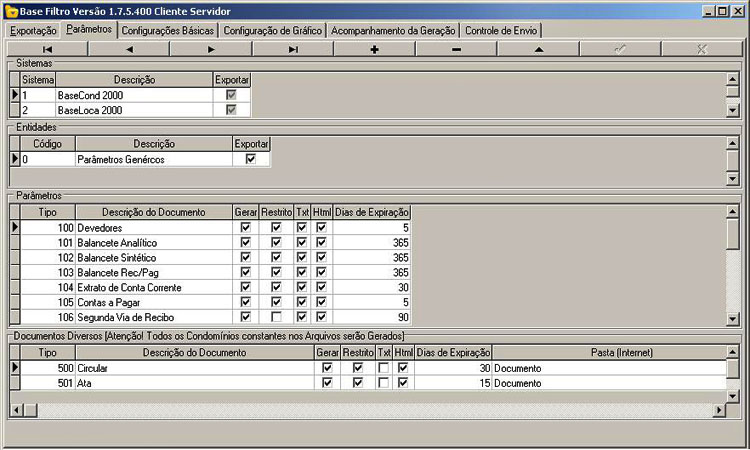750x450 pixels.
Task: Switch to the Exportação tab
Action: [33, 31]
